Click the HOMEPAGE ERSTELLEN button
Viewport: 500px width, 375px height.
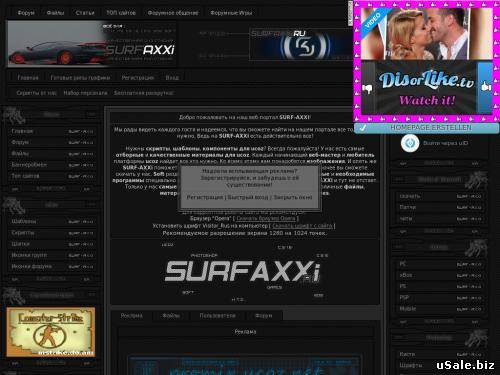click(427, 128)
